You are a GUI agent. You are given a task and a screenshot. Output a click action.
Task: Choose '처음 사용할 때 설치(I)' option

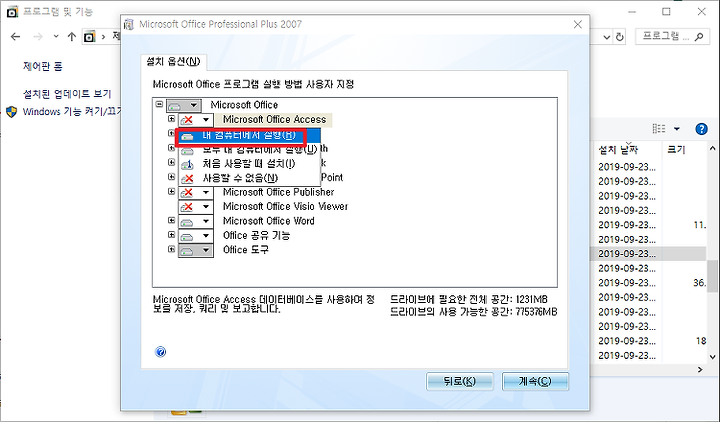(248, 164)
